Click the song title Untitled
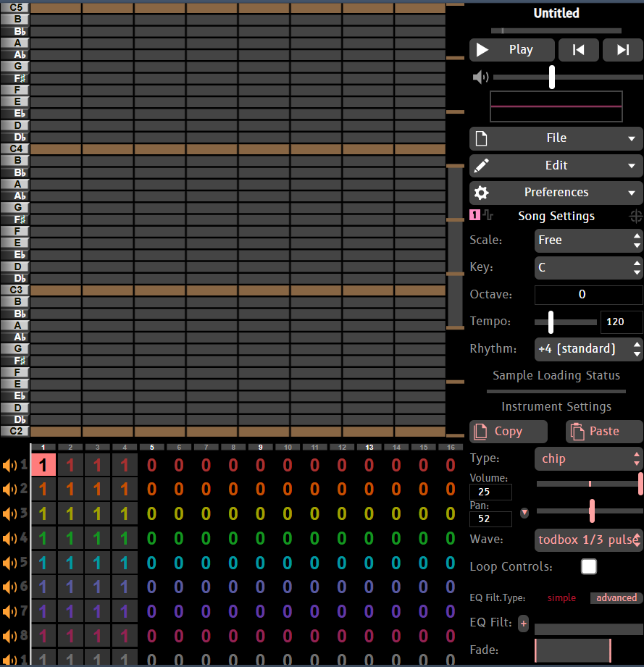 (x=556, y=13)
